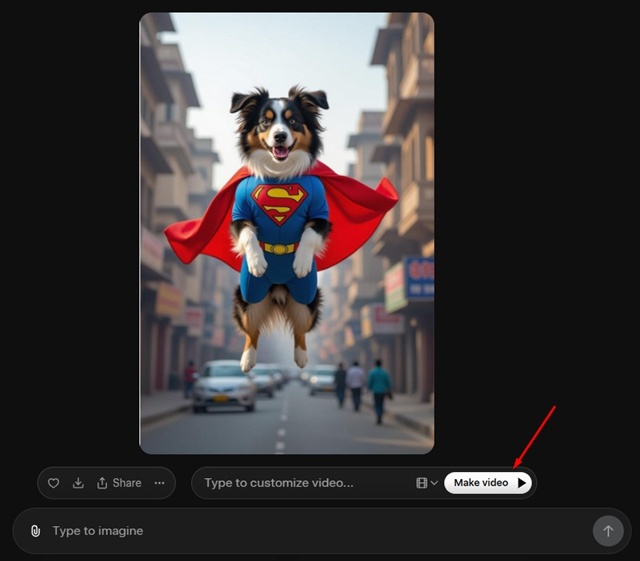Click the play triangle on Make video
The height and width of the screenshot is (561, 640).
point(521,483)
